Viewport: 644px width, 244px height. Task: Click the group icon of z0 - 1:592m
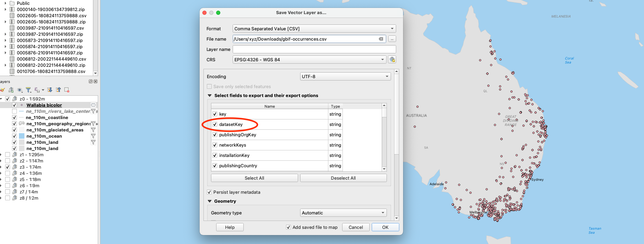(x=14, y=99)
